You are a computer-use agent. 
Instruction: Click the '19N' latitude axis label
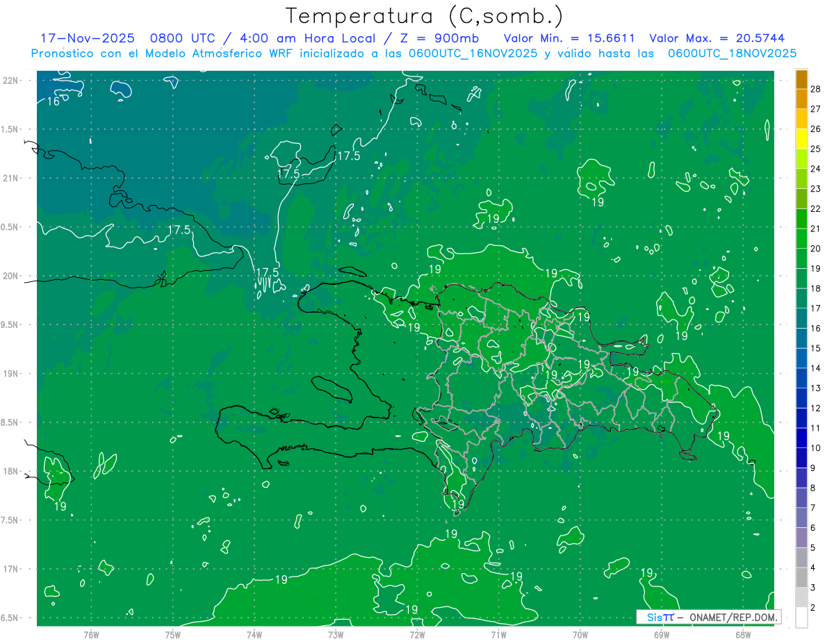(x=11, y=373)
